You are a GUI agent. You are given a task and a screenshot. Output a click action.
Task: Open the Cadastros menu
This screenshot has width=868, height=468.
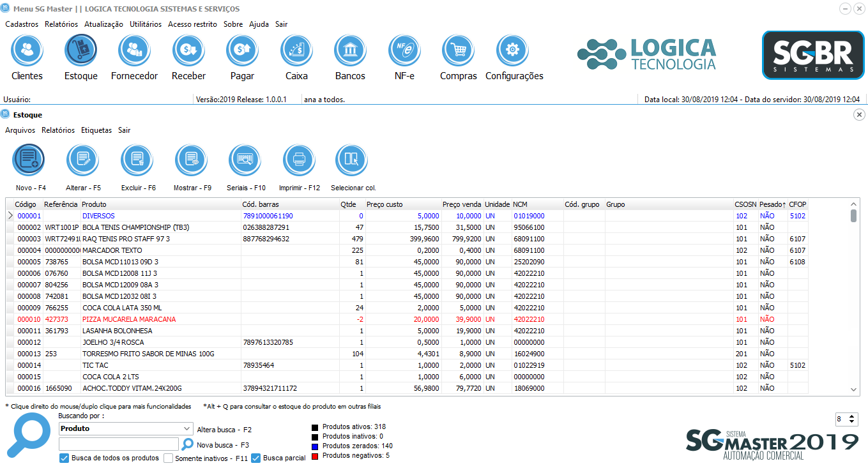22,24
